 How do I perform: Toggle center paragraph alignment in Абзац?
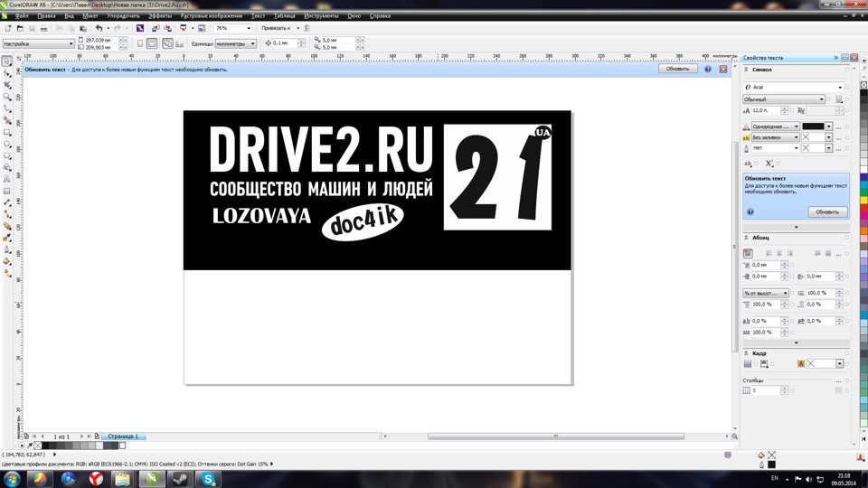tap(778, 253)
